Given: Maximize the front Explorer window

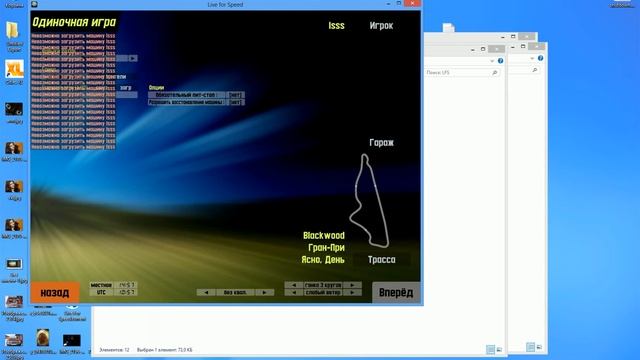Looking at the screenshot, I should (x=482, y=49).
